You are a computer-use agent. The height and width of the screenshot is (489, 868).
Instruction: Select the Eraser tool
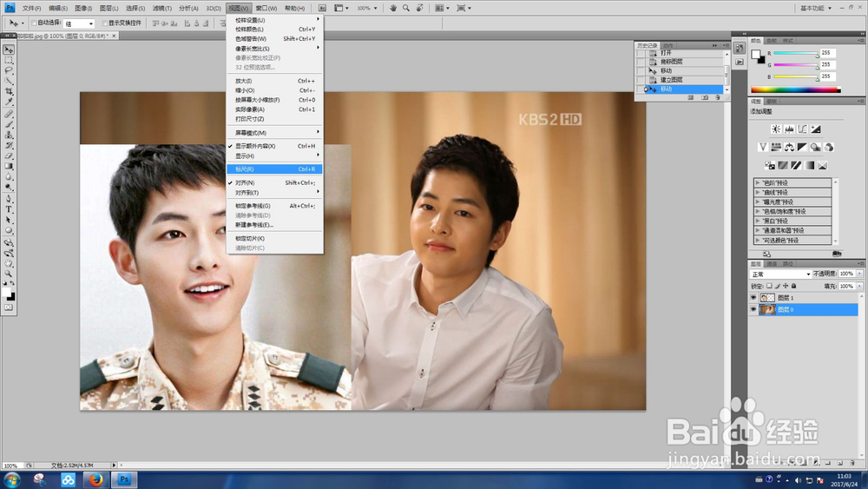tap(9, 156)
